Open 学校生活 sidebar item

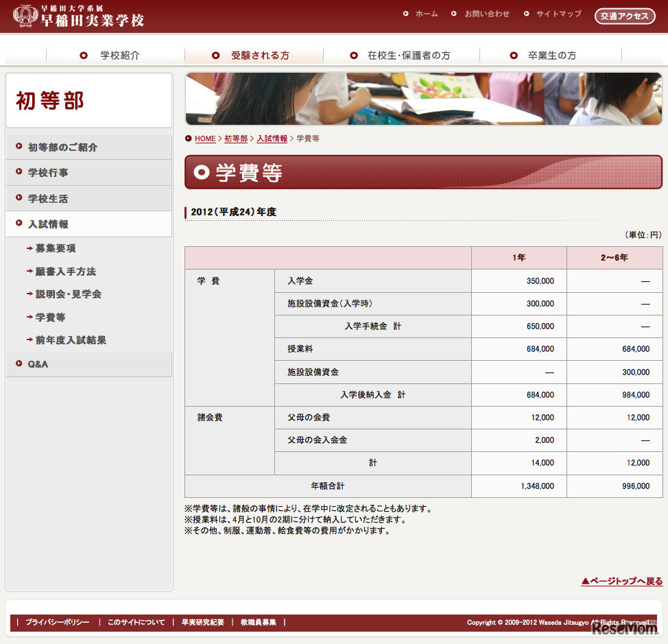click(x=48, y=199)
